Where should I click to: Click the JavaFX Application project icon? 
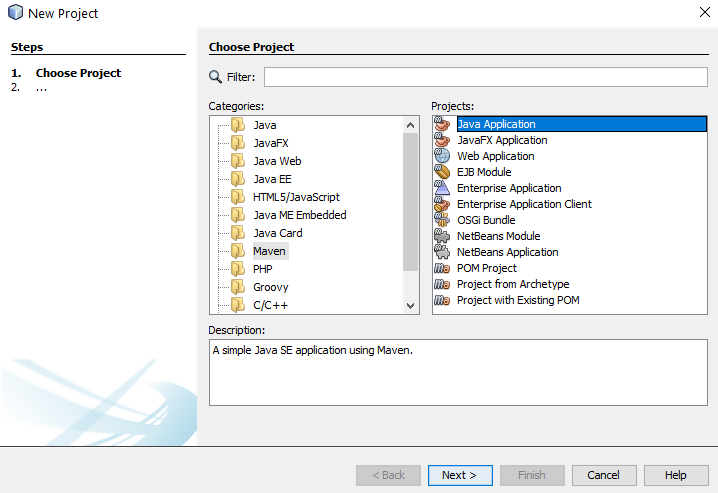[x=442, y=140]
